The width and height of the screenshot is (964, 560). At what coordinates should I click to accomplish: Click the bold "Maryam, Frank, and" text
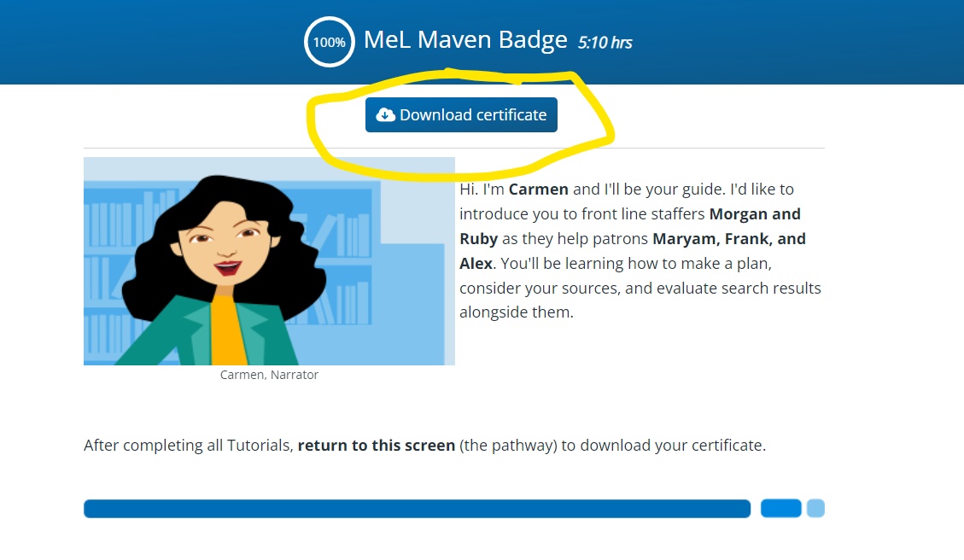[x=728, y=238]
